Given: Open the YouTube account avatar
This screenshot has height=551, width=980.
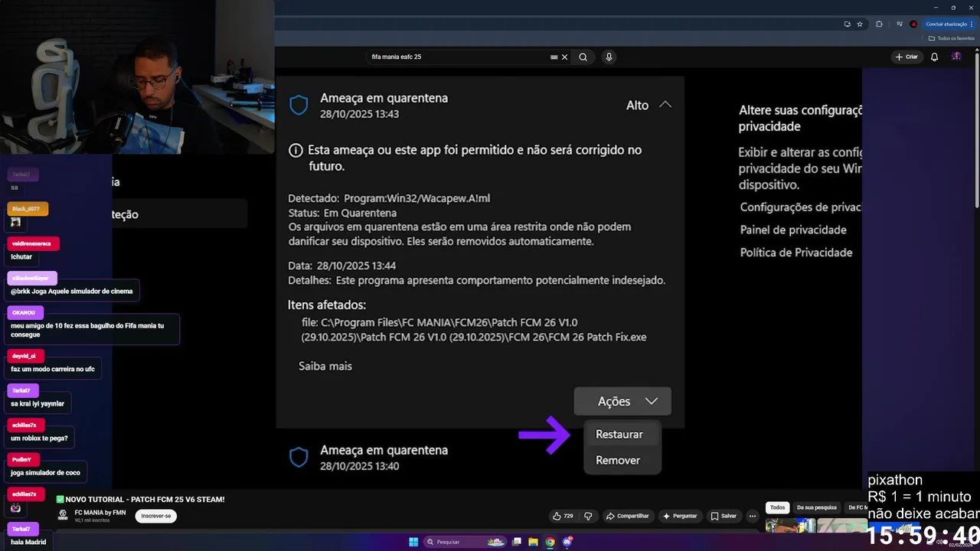Looking at the screenshot, I should point(956,57).
